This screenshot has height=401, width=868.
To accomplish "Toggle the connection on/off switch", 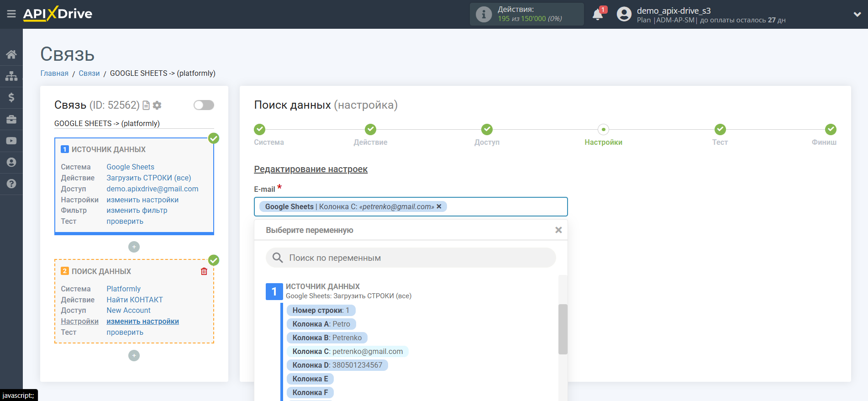I will [x=204, y=105].
